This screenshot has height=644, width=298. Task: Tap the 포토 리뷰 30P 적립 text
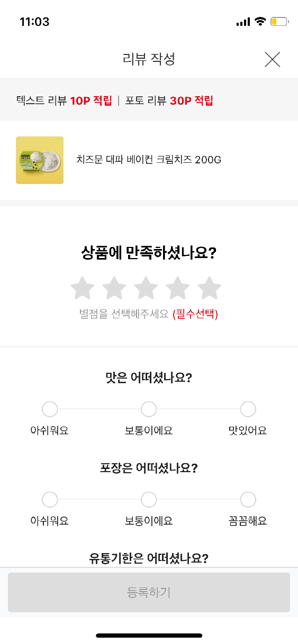(169, 100)
